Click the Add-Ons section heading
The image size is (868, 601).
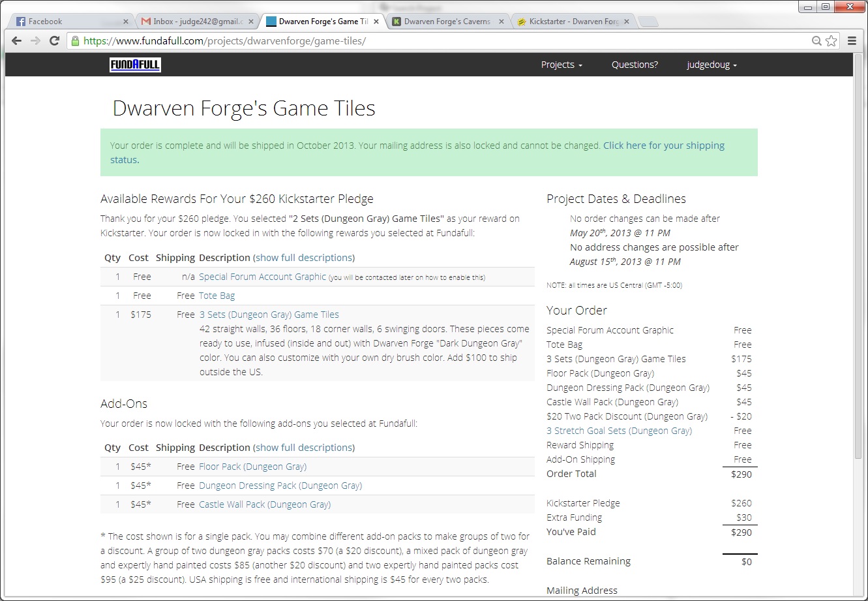pyautogui.click(x=124, y=404)
